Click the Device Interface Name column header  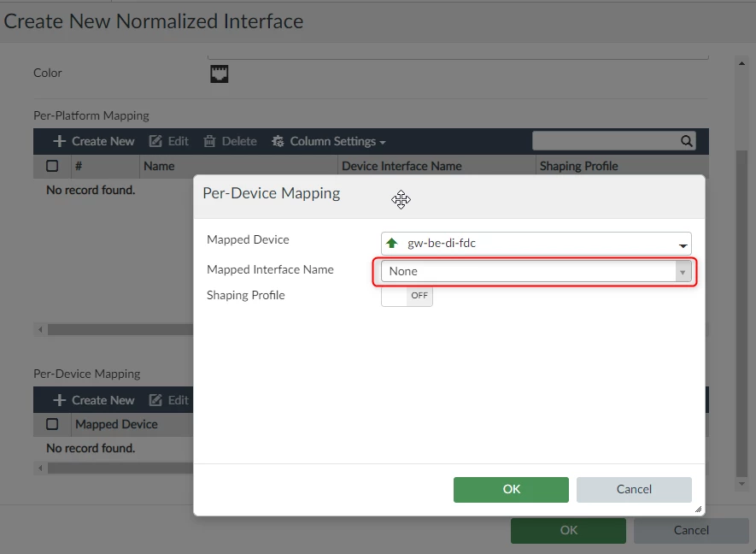(437, 166)
